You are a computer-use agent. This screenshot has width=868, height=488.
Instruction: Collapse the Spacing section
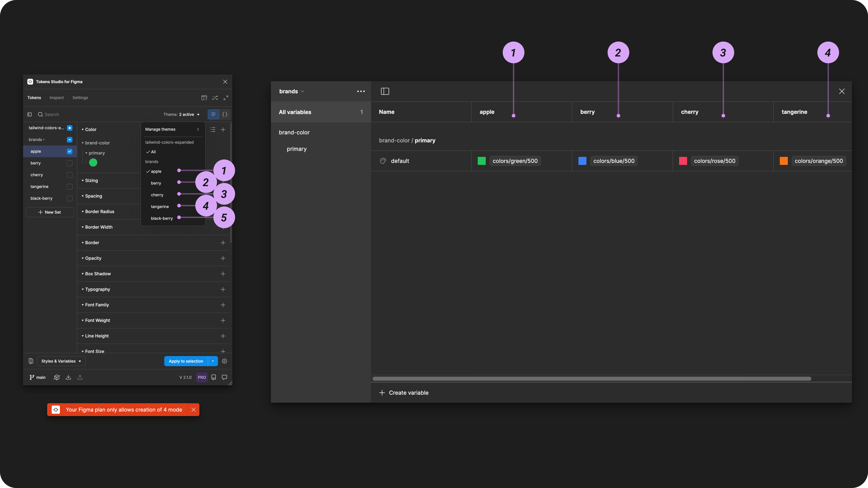coord(83,196)
